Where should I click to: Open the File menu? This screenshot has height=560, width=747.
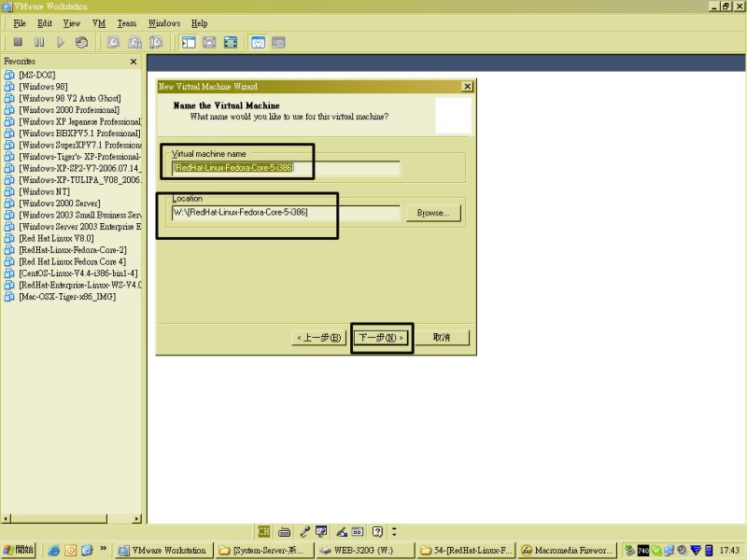pos(20,23)
